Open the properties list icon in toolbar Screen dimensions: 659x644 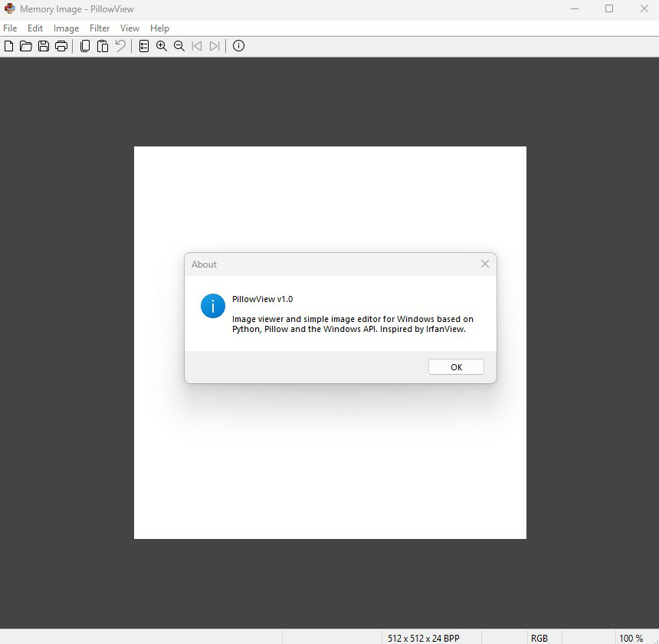(143, 46)
